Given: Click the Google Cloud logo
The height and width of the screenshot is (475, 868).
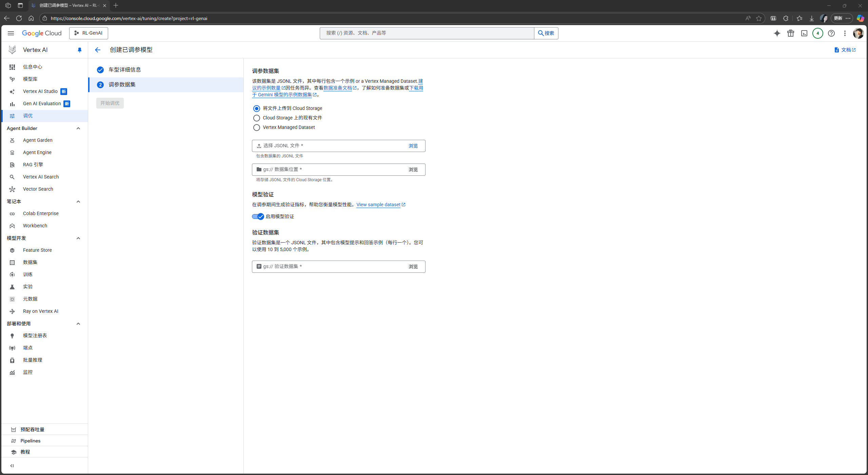Looking at the screenshot, I should tap(42, 33).
